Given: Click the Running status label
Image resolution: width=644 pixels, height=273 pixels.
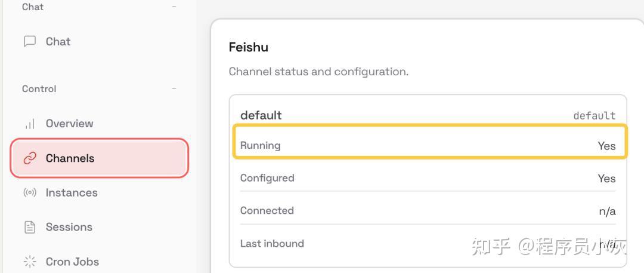Looking at the screenshot, I should [260, 145].
